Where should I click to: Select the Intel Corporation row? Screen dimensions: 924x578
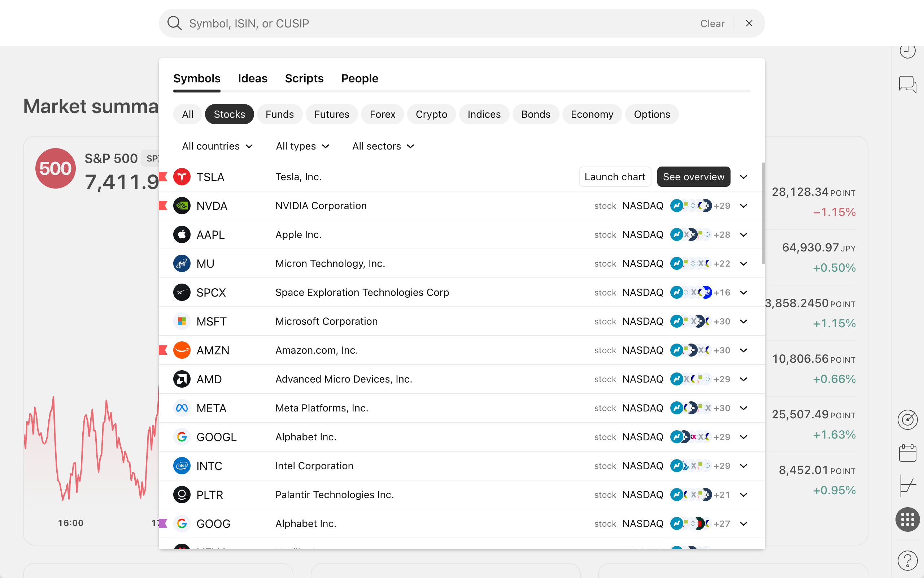pos(462,466)
